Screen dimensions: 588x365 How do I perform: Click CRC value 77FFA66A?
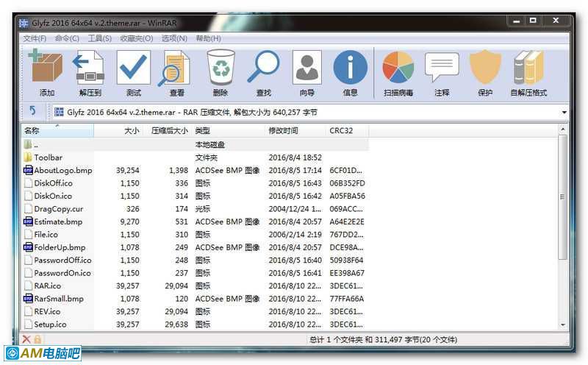(346, 299)
